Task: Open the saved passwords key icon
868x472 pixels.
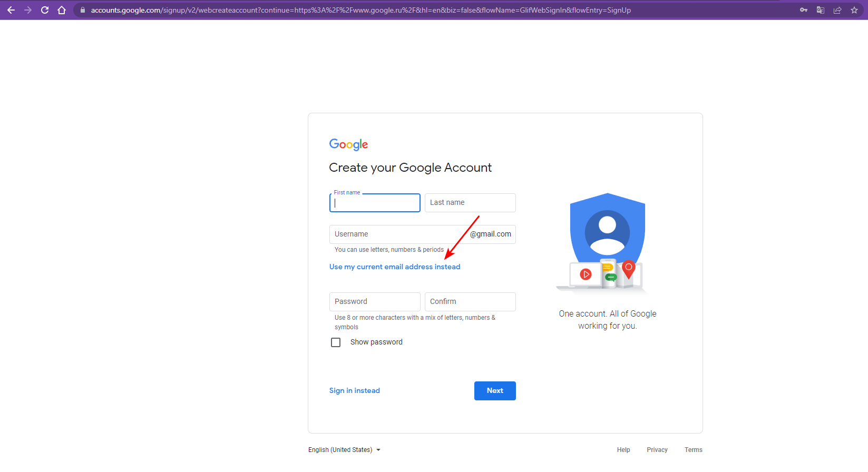Action: [x=804, y=10]
